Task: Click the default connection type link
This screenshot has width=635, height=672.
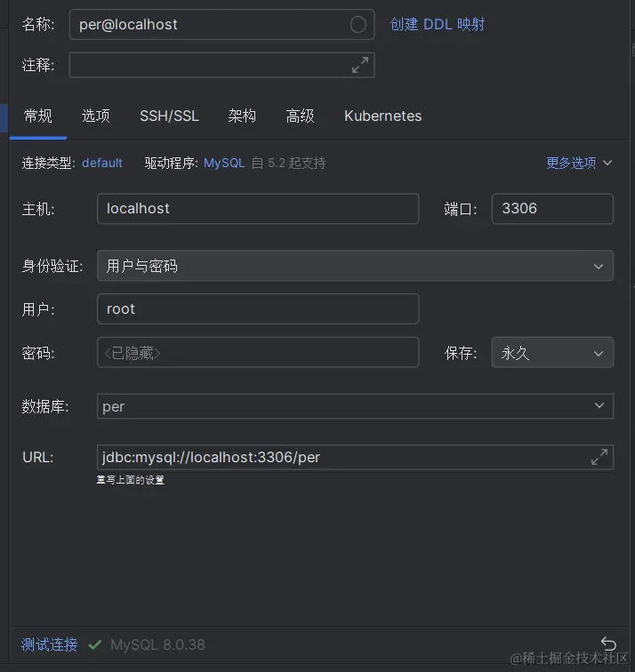Action: 102,163
